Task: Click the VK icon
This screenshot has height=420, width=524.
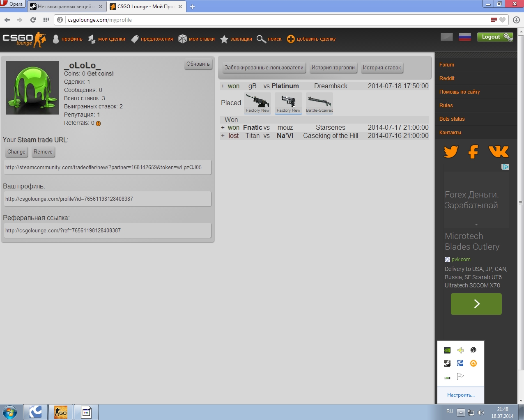Action: [499, 151]
